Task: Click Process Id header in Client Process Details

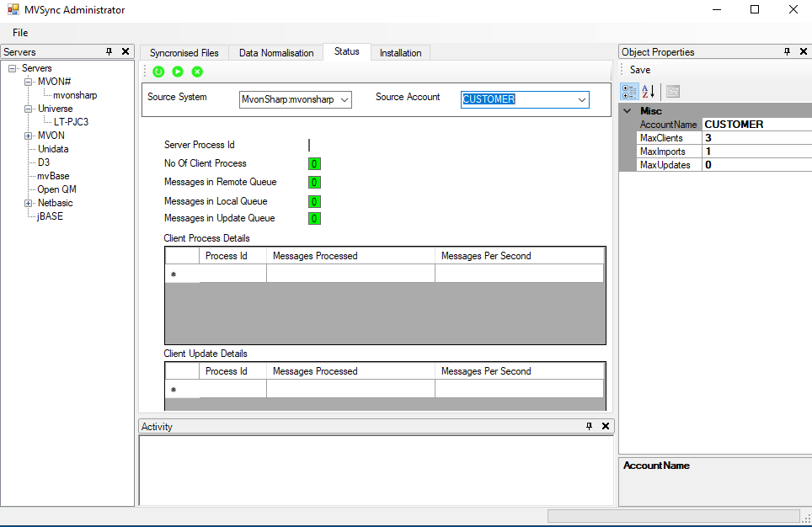Action: coord(232,256)
